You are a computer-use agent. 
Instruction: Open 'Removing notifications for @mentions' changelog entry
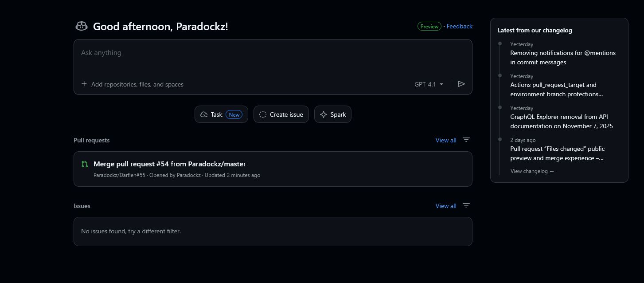click(563, 58)
